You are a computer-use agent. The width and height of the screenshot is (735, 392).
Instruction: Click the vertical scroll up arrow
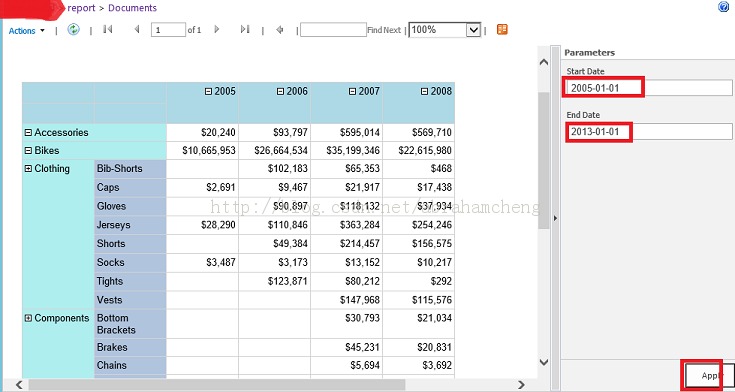pyautogui.click(x=544, y=62)
